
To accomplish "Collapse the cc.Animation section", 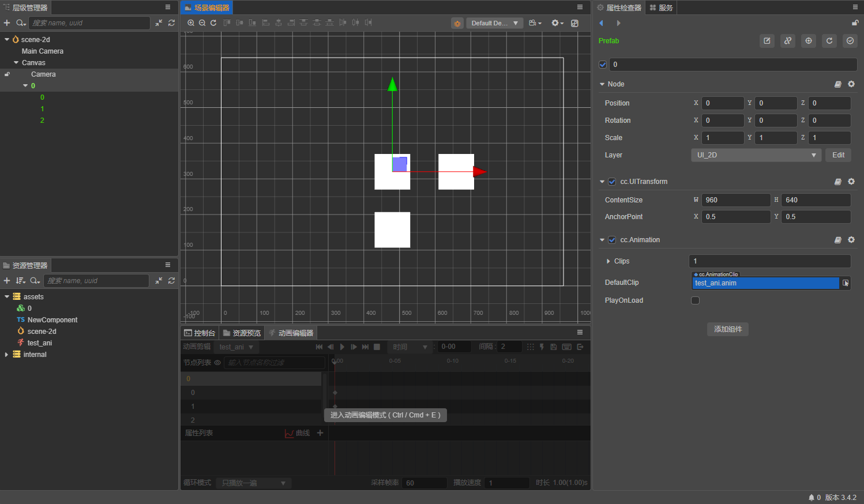I will click(x=602, y=240).
